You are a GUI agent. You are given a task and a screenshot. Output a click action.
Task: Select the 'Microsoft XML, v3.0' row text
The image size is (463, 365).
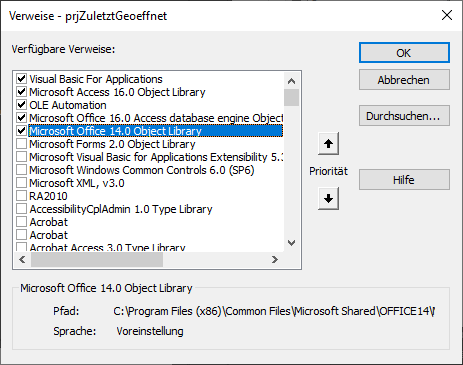coord(77,183)
